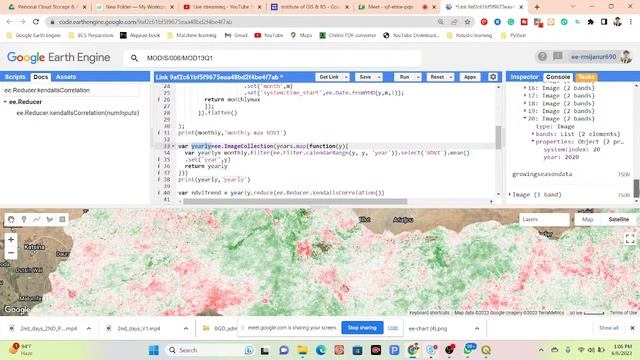This screenshot has width=640, height=360.
Task: Select the map pan hand tool
Action: click(x=11, y=220)
